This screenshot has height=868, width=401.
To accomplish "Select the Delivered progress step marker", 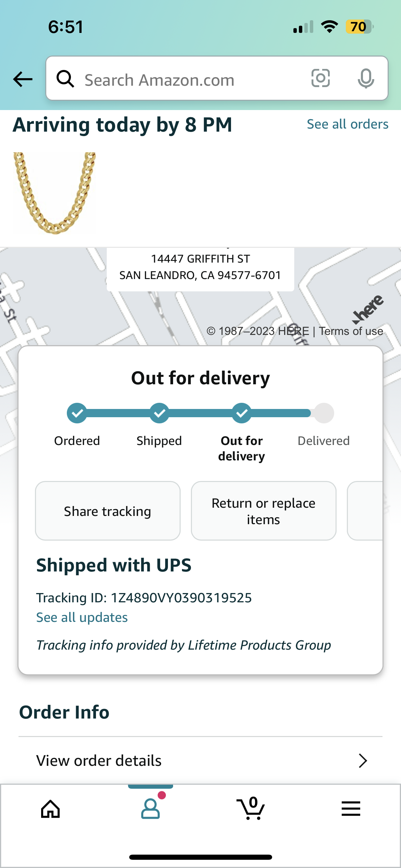I will tap(324, 413).
